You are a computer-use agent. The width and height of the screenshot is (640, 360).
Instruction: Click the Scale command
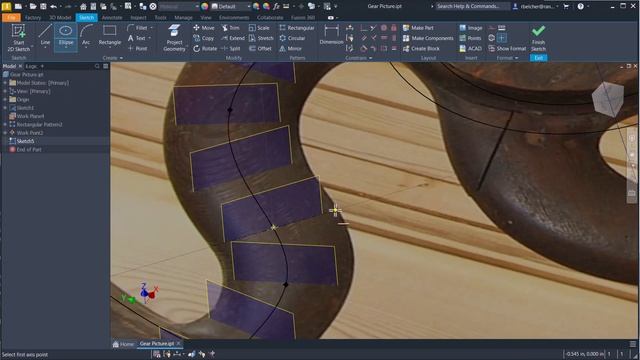click(x=259, y=28)
